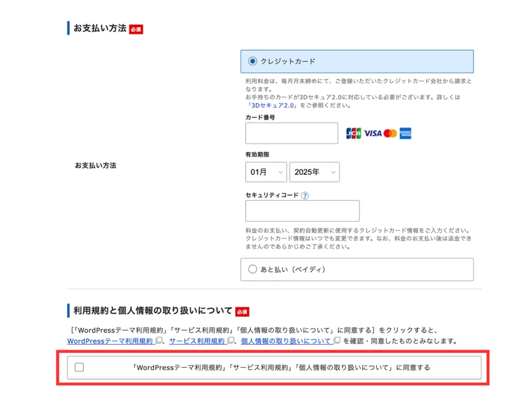The height and width of the screenshot is (394, 532).
Task: Click the JCB card logo
Action: click(x=353, y=133)
